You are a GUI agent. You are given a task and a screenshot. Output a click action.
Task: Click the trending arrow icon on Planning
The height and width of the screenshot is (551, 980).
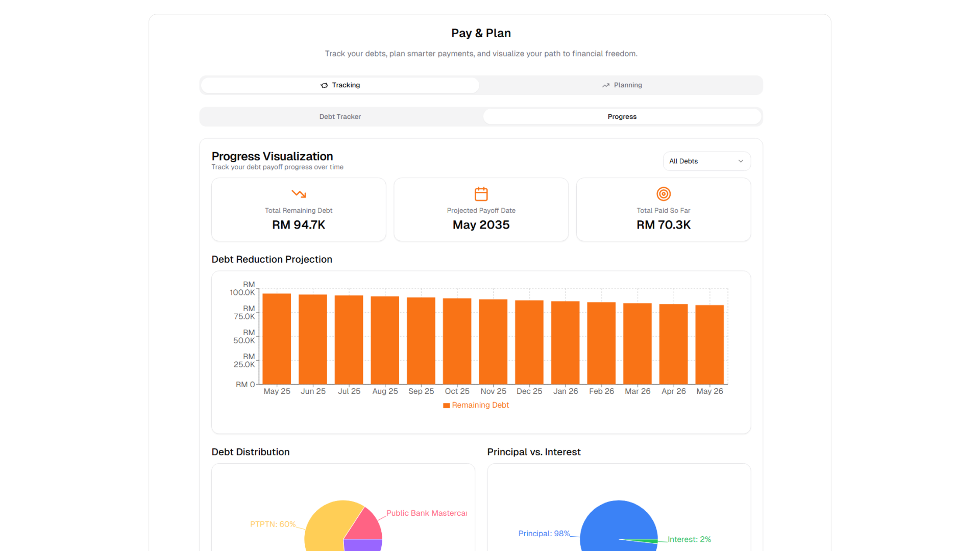click(x=606, y=85)
